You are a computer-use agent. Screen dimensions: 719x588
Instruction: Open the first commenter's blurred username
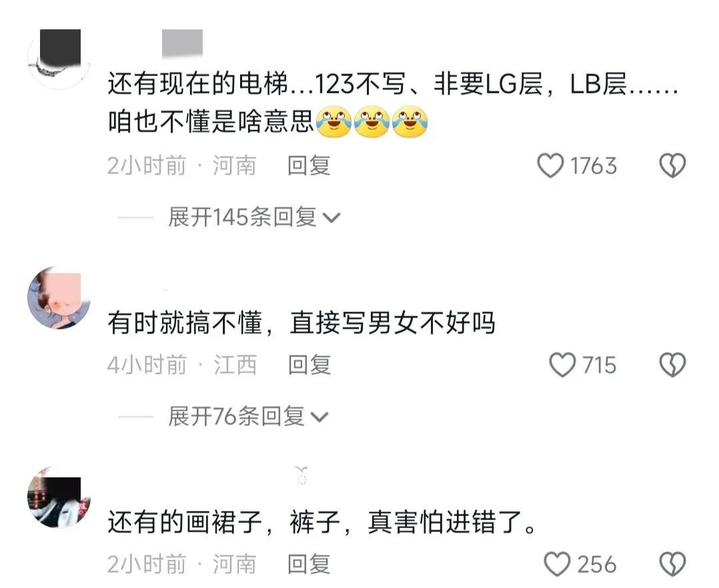click(182, 44)
